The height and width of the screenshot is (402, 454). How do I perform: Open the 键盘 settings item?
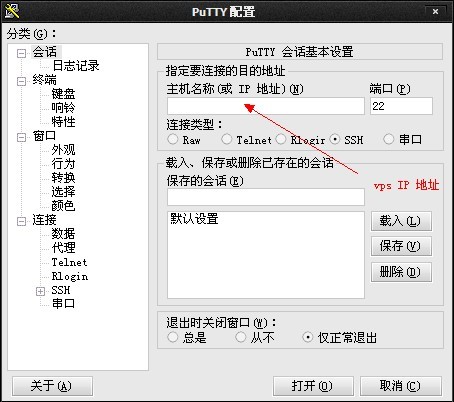tap(63, 94)
